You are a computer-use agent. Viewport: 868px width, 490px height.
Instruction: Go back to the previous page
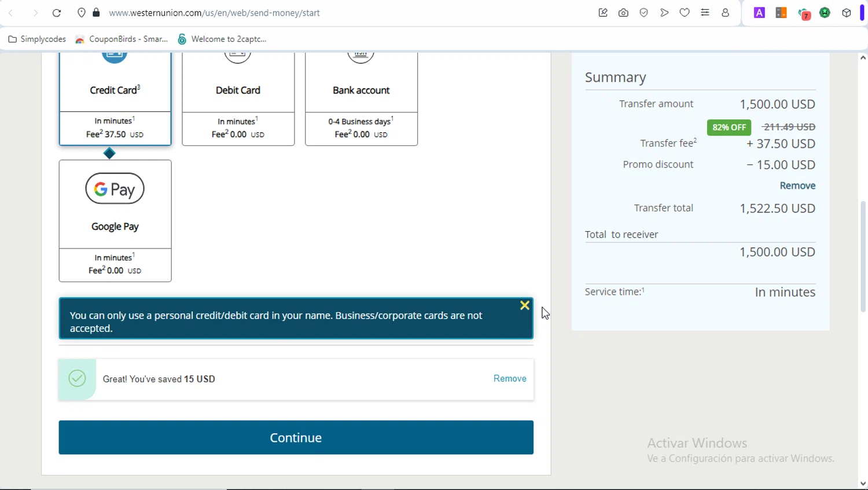11,13
